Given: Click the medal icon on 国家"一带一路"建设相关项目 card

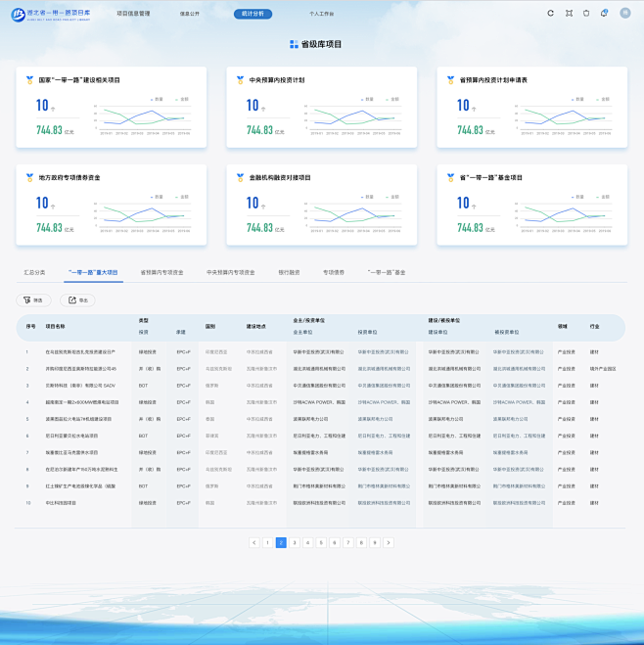Looking at the screenshot, I should [29, 80].
